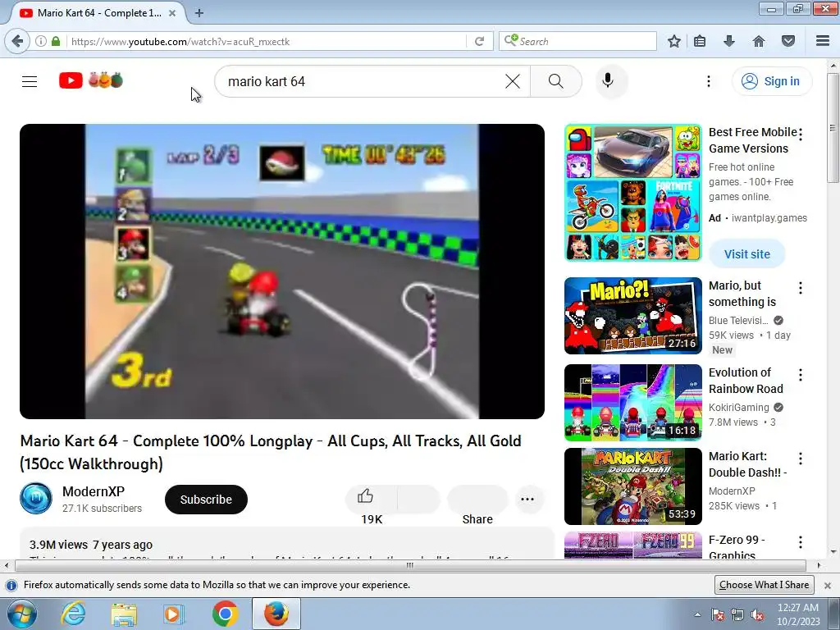Viewport: 840px width, 630px height.
Task: Show site information icon in address bar
Action: point(41,41)
